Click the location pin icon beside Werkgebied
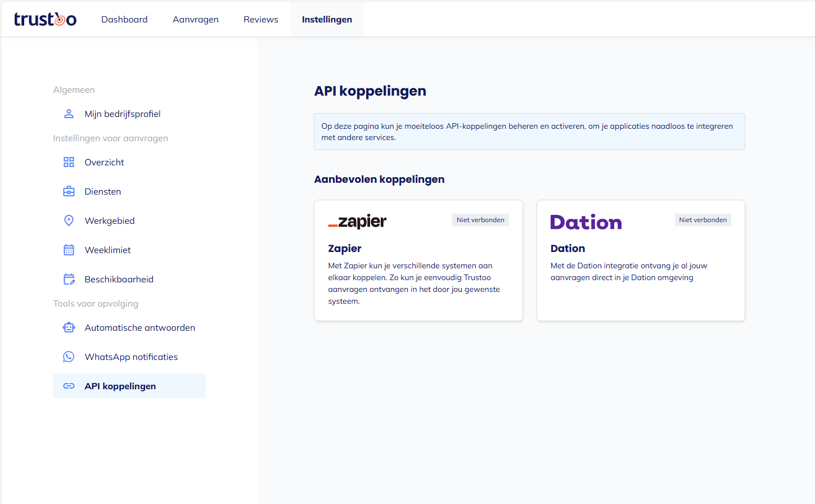 coord(69,220)
